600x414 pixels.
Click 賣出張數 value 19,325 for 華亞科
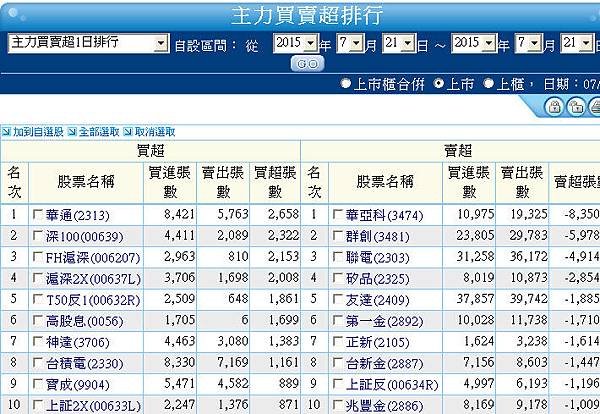(529, 214)
